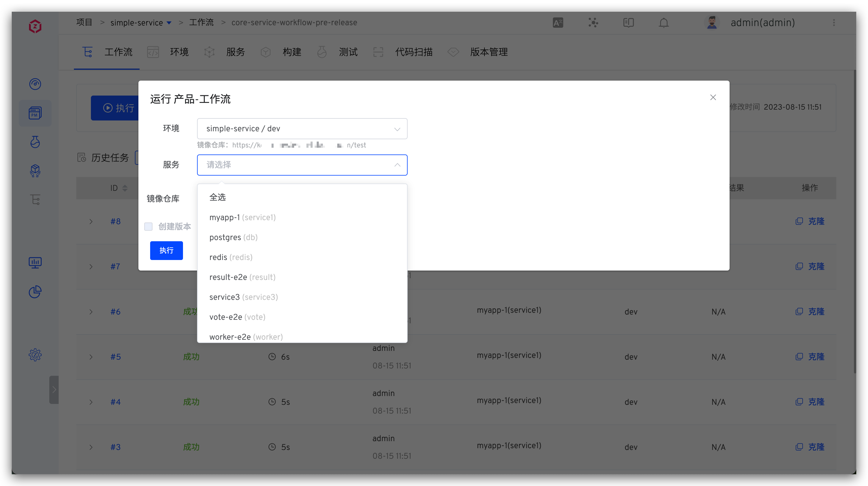
Task: Open the dashboard gauge sidebar icon
Action: (35, 84)
